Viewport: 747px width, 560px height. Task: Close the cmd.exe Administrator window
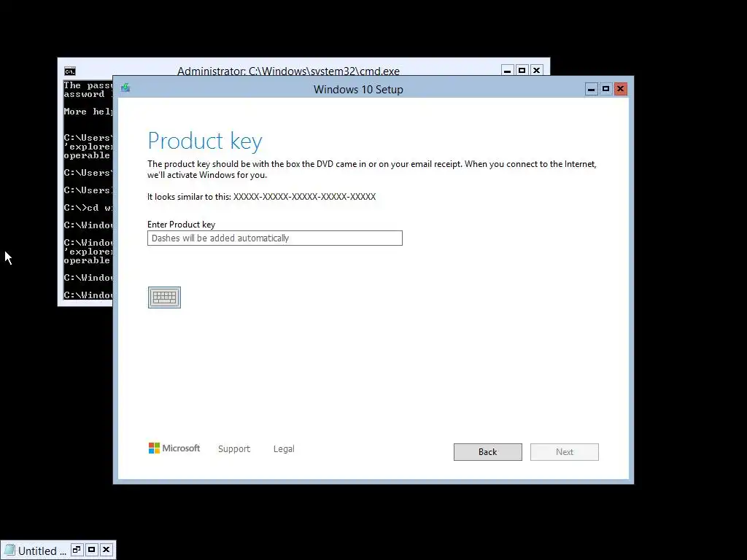pyautogui.click(x=536, y=71)
